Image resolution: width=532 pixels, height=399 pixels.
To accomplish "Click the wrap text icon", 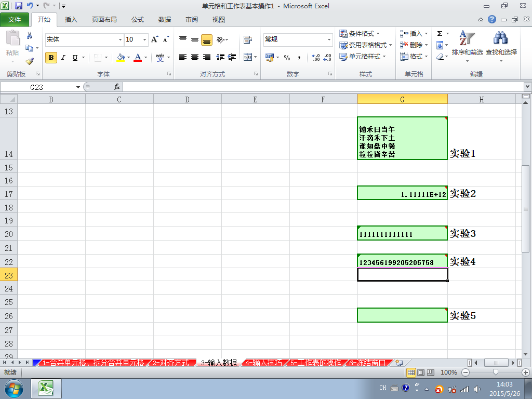I will (248, 39).
